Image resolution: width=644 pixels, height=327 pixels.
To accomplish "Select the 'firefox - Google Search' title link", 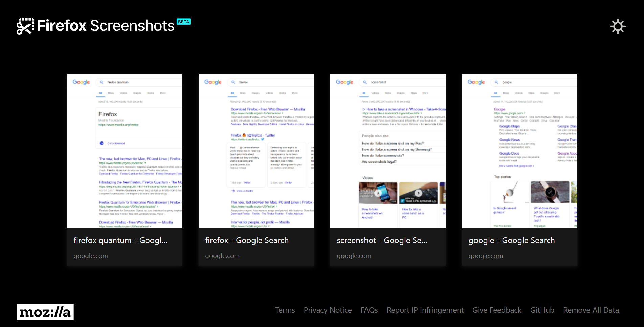I will (x=247, y=240).
